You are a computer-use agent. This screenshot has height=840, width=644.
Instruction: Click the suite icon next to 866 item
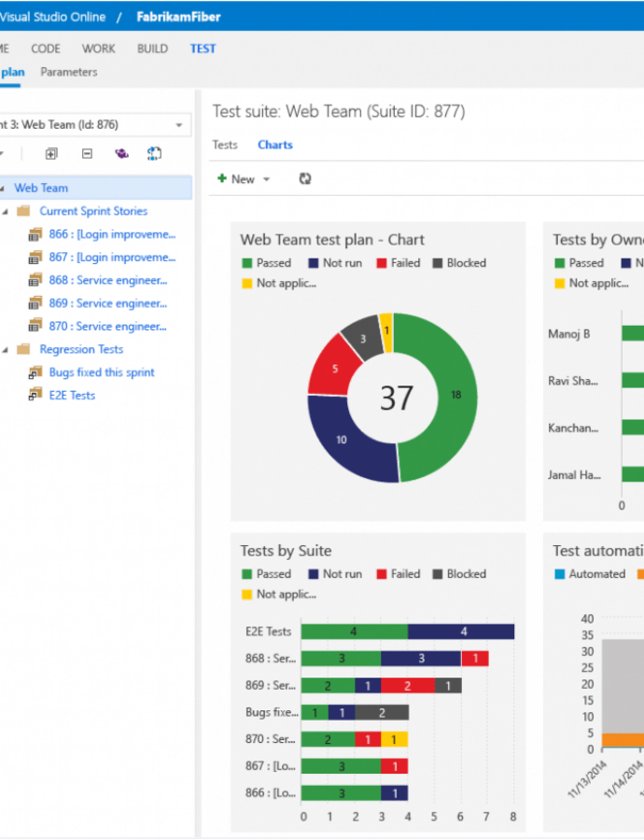point(35,234)
